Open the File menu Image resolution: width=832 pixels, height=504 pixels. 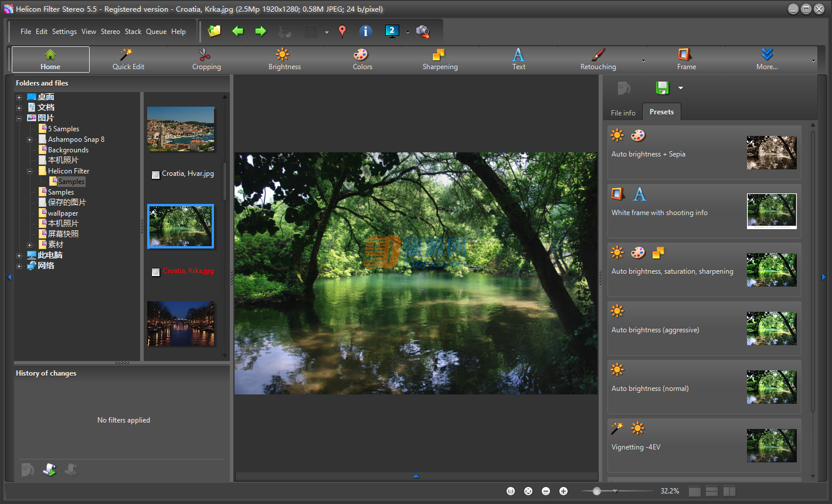coord(26,32)
